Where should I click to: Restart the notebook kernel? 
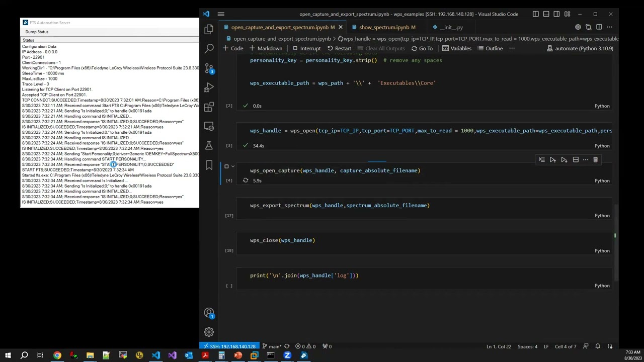(x=339, y=48)
